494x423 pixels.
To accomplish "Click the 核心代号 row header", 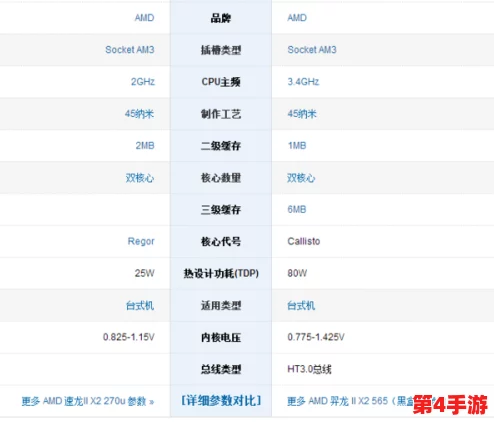I will [221, 241].
